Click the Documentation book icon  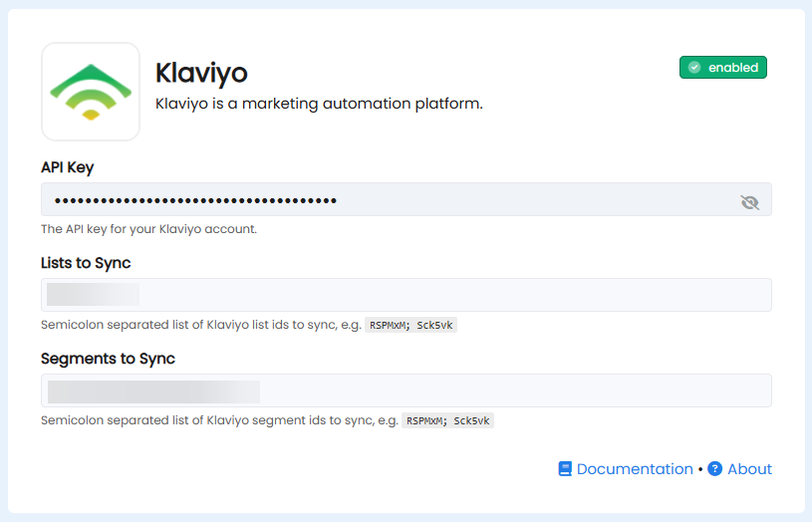click(565, 469)
